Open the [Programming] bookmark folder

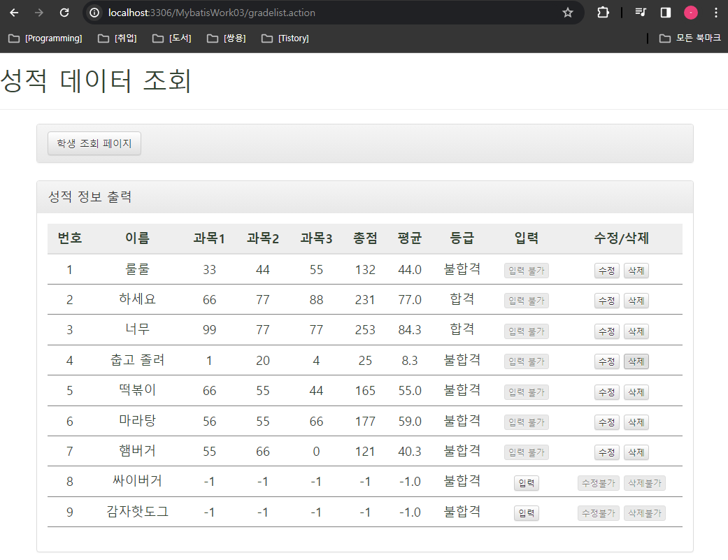coord(45,38)
